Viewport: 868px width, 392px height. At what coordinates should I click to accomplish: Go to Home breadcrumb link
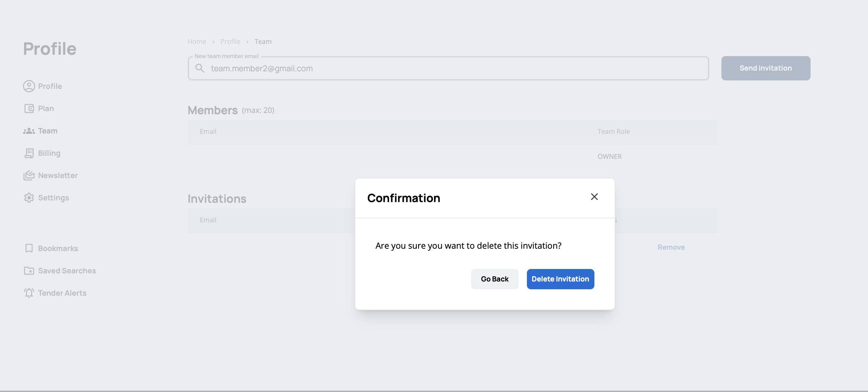(x=197, y=42)
